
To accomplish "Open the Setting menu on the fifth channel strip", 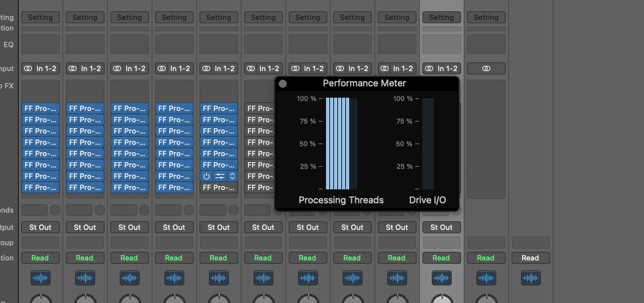I will (x=218, y=17).
